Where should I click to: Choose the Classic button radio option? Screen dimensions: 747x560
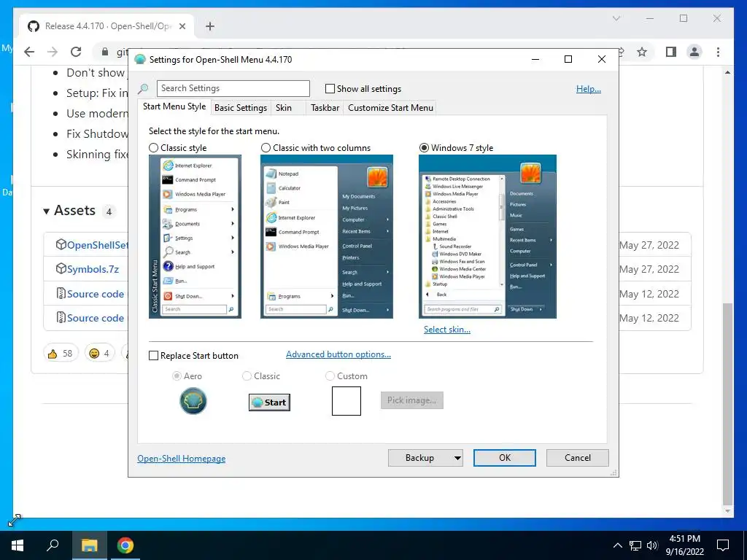point(247,376)
